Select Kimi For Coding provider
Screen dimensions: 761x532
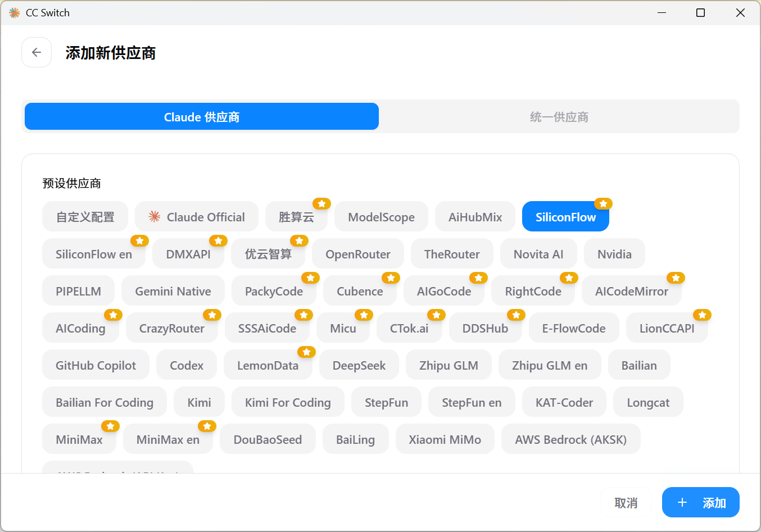pyautogui.click(x=288, y=402)
